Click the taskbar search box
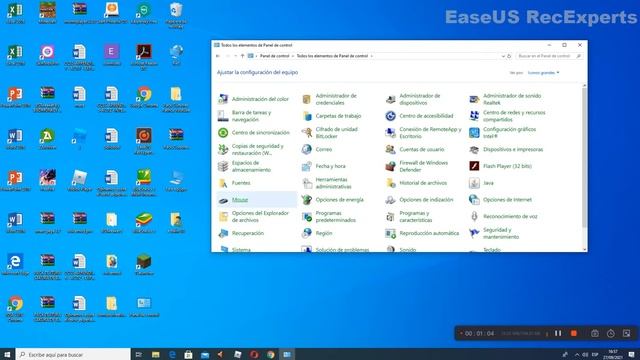The height and width of the screenshot is (360, 640). coord(73,354)
